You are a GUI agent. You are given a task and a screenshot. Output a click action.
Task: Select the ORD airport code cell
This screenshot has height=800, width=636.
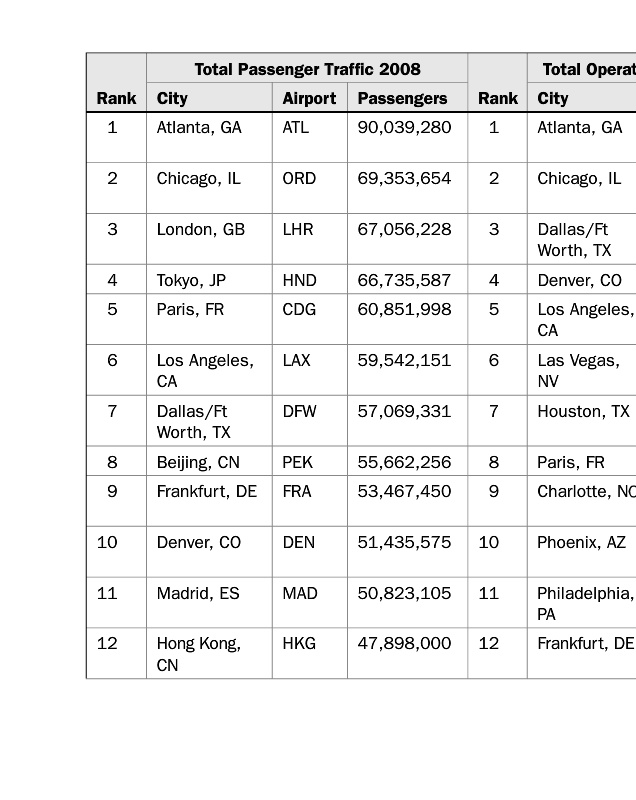tap(299, 179)
